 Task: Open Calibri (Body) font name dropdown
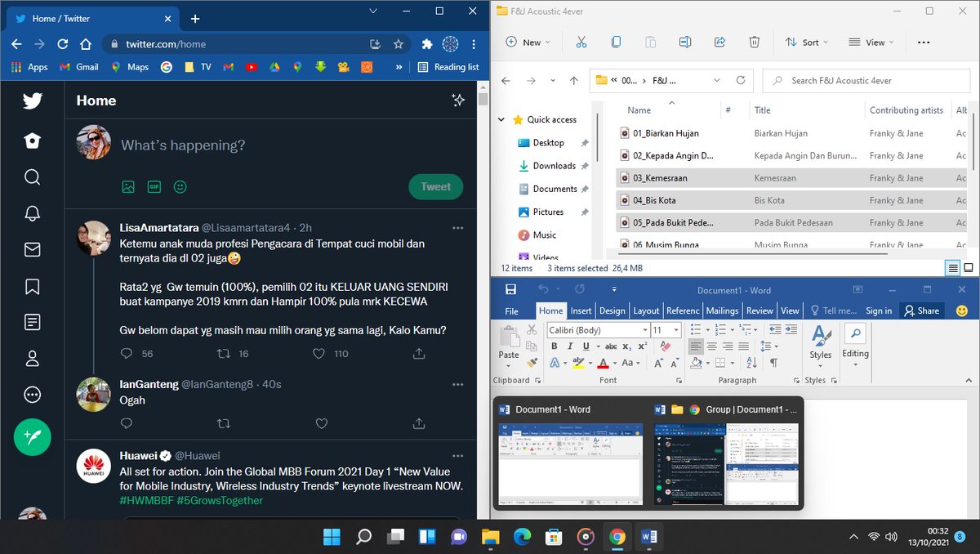[644, 330]
